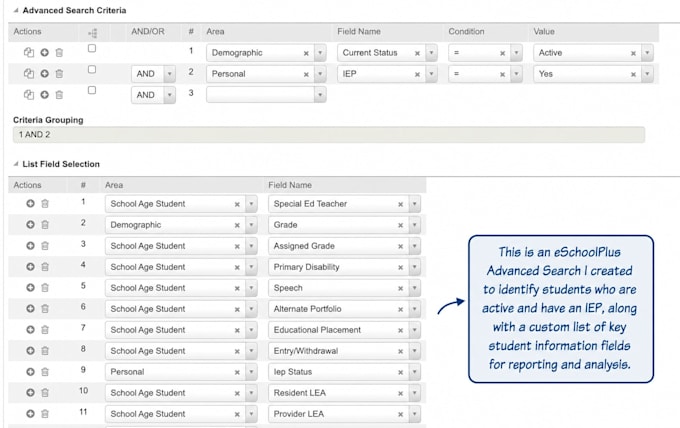Screen dimensions: 680x428
Task: Click the Condition column header
Action: point(466,31)
